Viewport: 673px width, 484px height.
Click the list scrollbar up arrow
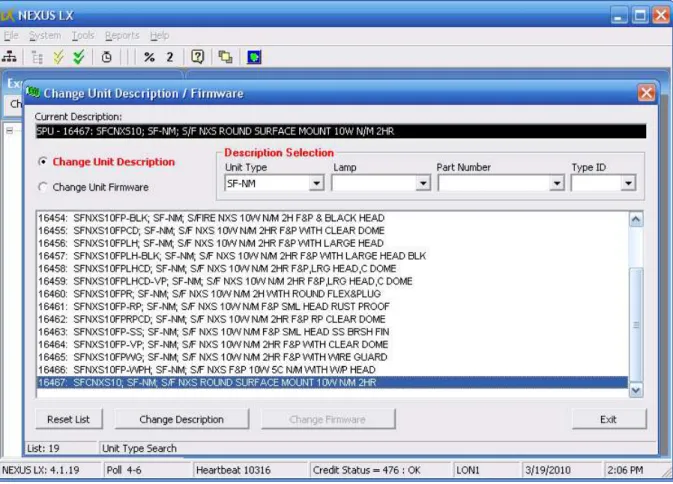pos(636,219)
